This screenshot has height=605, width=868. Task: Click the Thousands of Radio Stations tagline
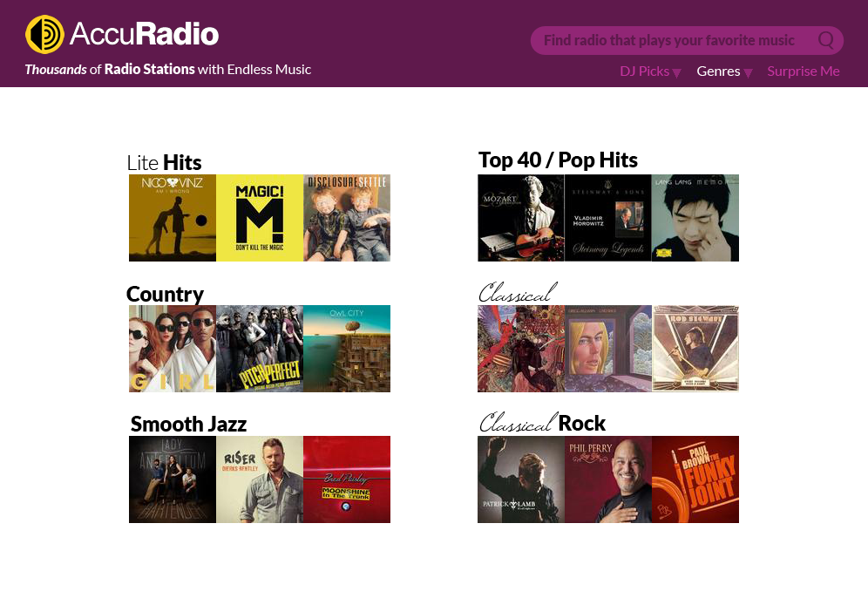[x=167, y=69]
